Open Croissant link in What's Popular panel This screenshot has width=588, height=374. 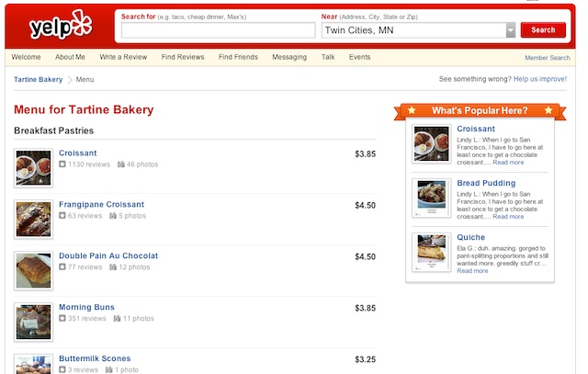tap(476, 129)
